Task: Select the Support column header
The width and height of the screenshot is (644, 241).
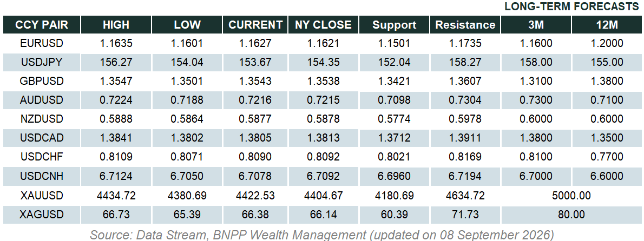Action: click(395, 25)
